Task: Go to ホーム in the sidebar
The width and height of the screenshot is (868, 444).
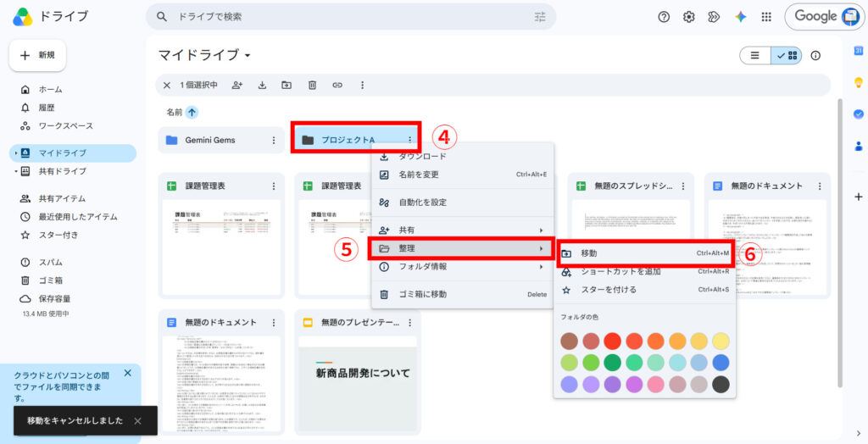Action: [73, 90]
